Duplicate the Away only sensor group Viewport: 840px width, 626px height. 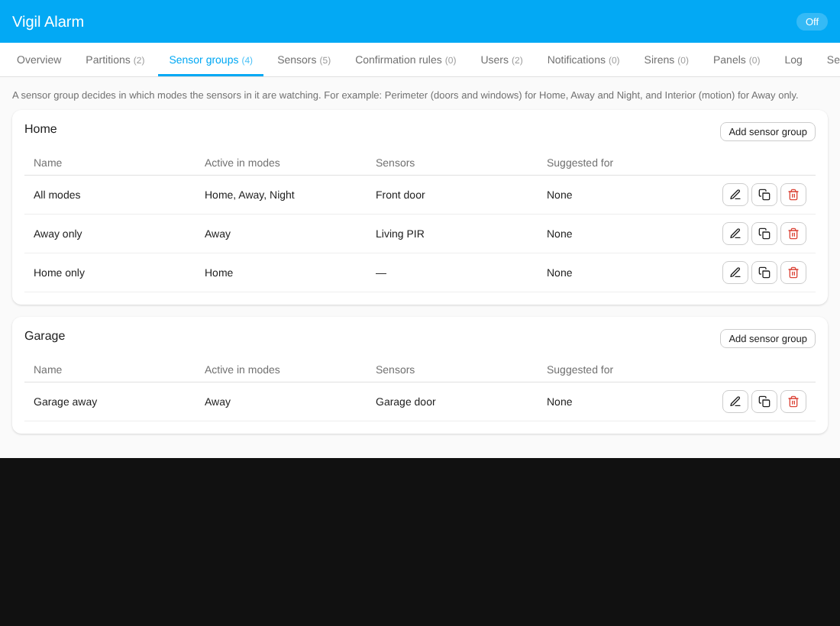(764, 234)
